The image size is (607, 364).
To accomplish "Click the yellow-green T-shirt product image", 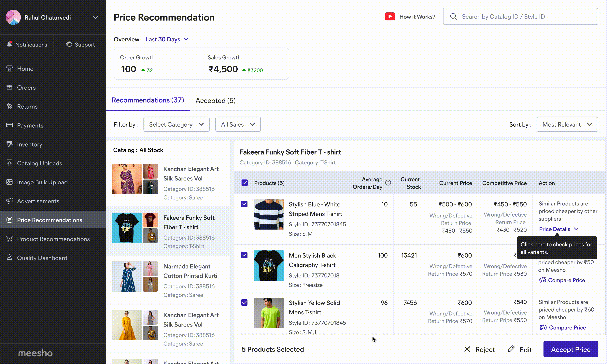I will (269, 313).
